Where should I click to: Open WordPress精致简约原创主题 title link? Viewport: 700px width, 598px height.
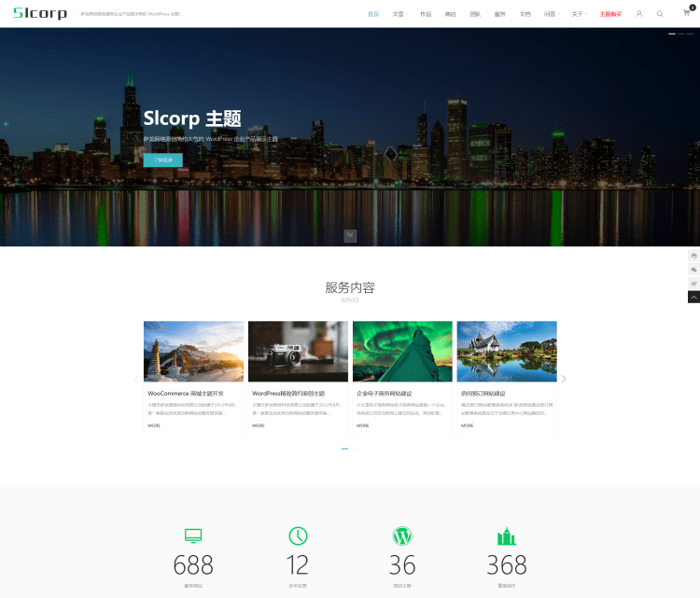(x=288, y=393)
